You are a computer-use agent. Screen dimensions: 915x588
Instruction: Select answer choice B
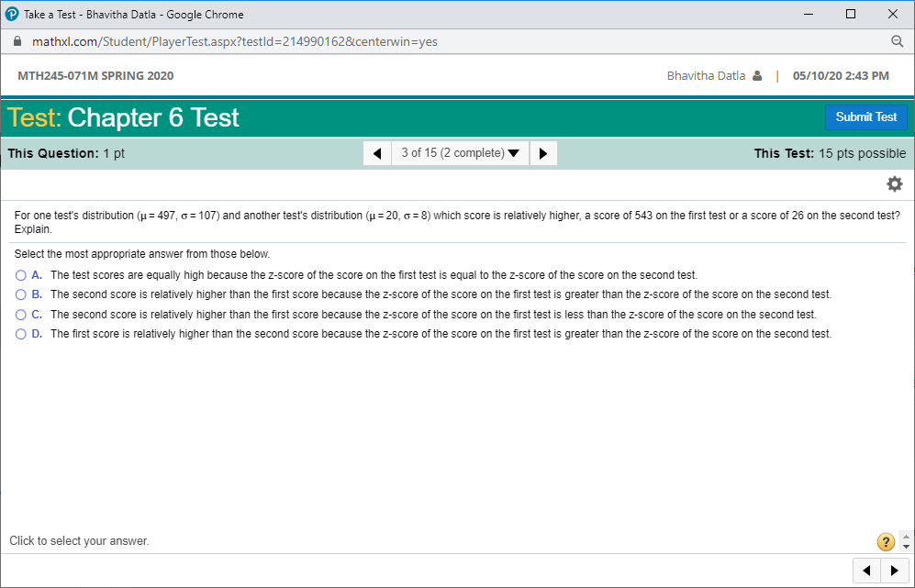20,294
